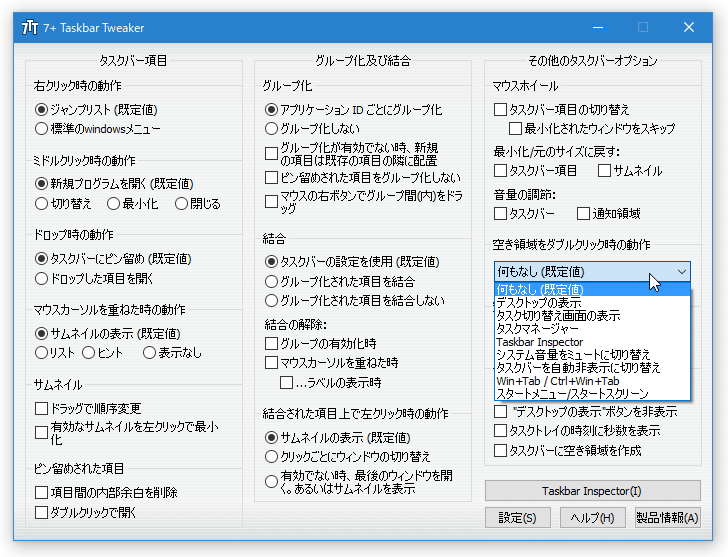Screen dimensions: 728x557
Task: Check グループ化が有効でない時、新規の項目は既存の項目の隣に配置
Action: [271, 154]
